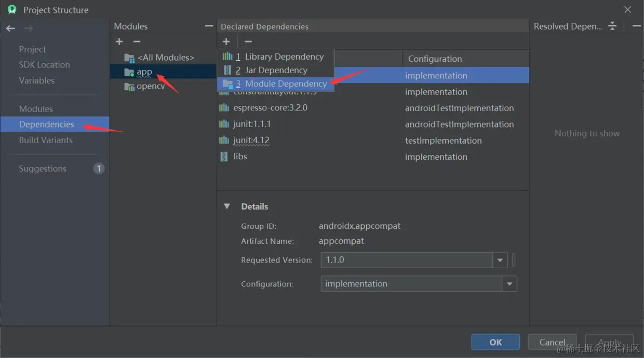Screen dimensions: 644x358
Task: Open the Variables section
Action: click(36, 80)
